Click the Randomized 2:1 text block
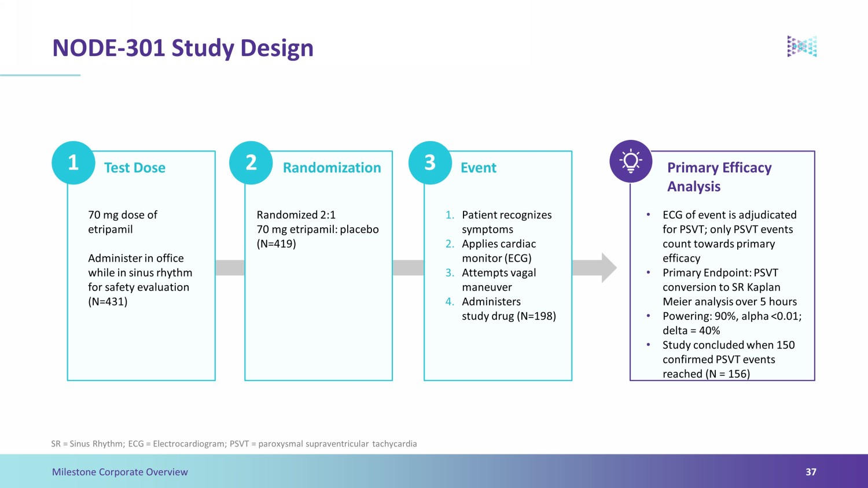The image size is (868, 488). click(x=318, y=230)
